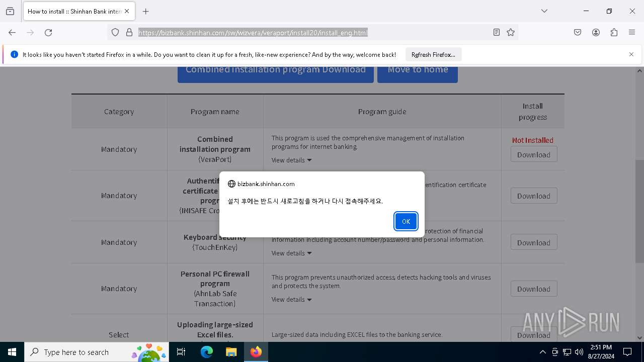Click the 'Not Installed' status text
Image resolution: width=644 pixels, height=362 pixels.
[533, 140]
